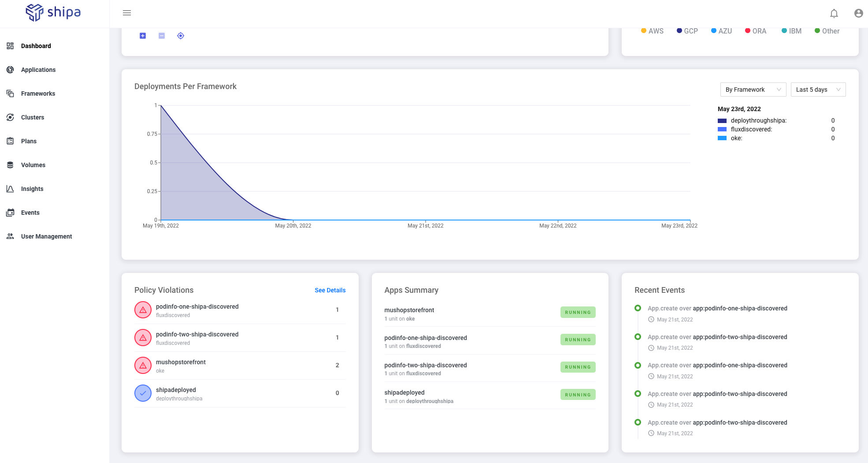Viewport: 868px width, 463px height.
Task: Toggle AZU legend entry
Action: pos(721,31)
